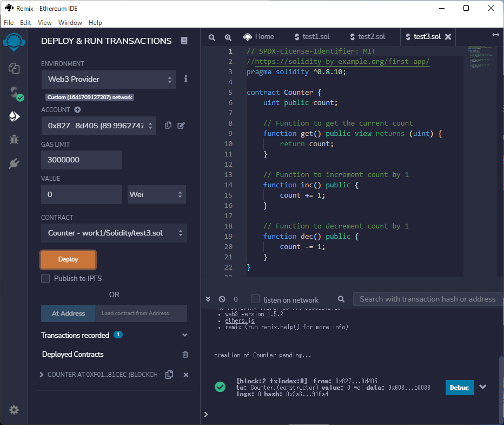Open the Plugin manager plug icon
This screenshot has height=425, width=504.
coord(14,164)
